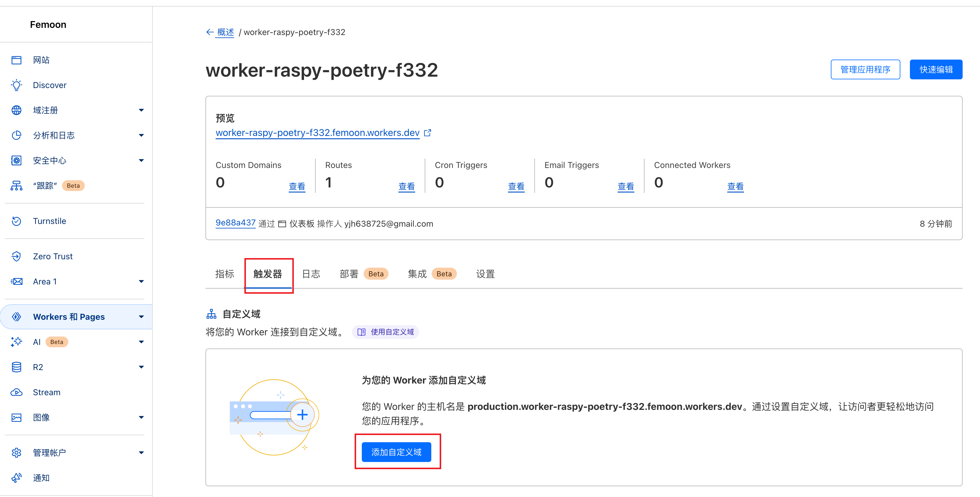Collapse the Workers 和 Pages section

click(141, 316)
